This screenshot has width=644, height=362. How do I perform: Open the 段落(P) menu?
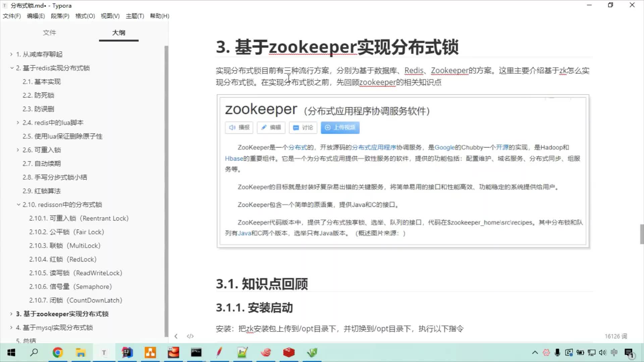(60, 16)
